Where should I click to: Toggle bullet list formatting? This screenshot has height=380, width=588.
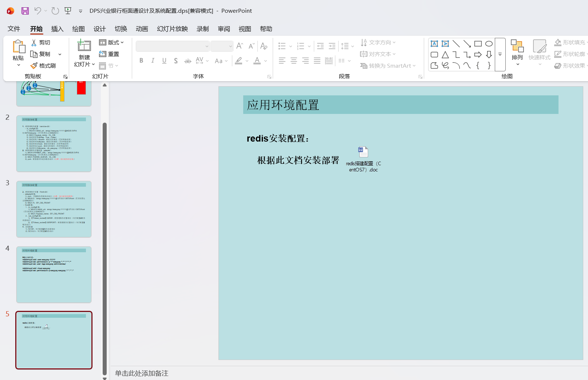click(x=282, y=46)
